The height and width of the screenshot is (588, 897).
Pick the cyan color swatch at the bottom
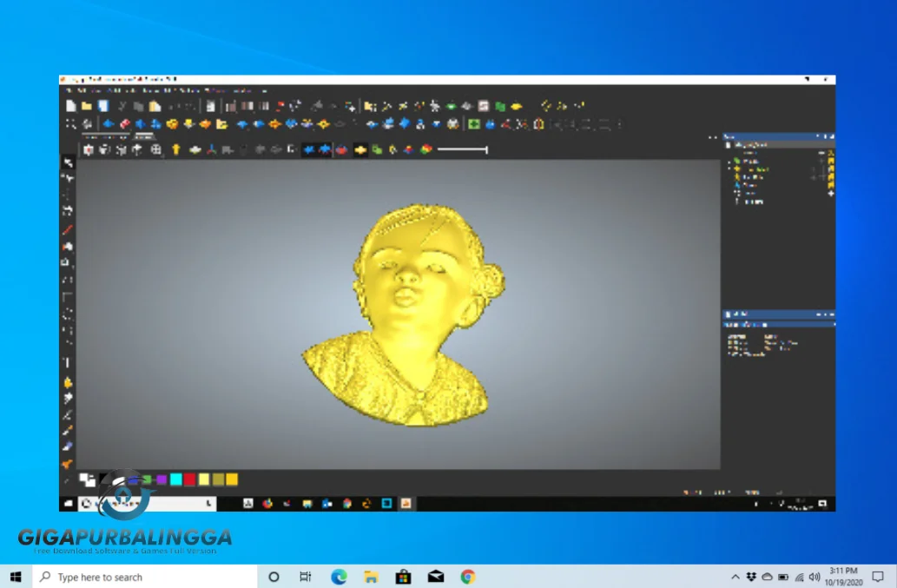(176, 479)
